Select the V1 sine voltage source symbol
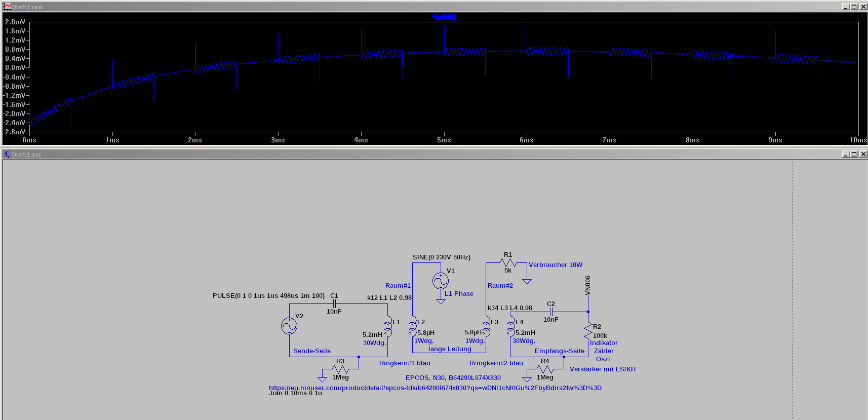This screenshot has height=420, width=868. pyautogui.click(x=441, y=281)
